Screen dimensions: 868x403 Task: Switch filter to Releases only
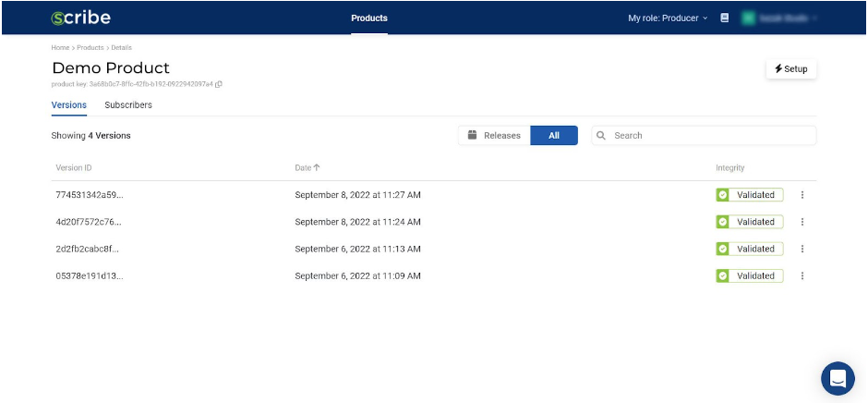click(x=494, y=136)
